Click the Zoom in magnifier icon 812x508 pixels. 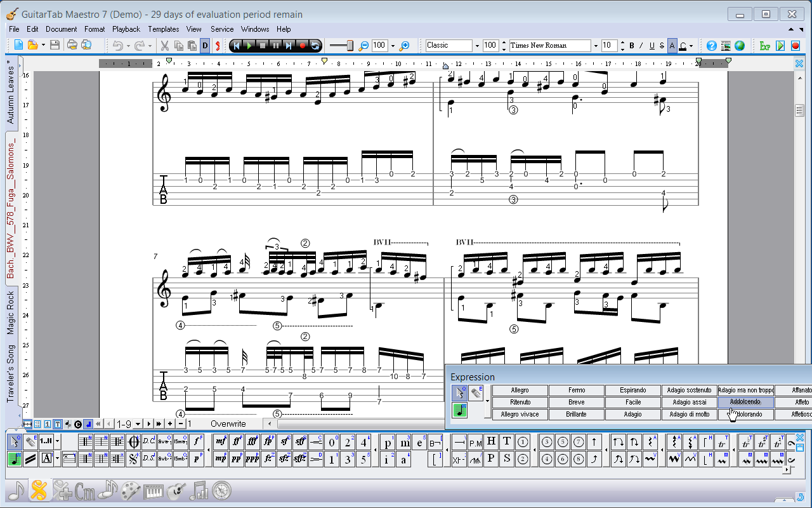click(x=404, y=46)
